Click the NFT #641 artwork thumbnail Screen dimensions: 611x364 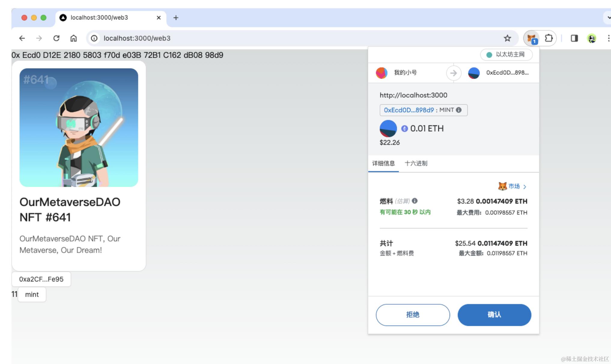point(79,128)
